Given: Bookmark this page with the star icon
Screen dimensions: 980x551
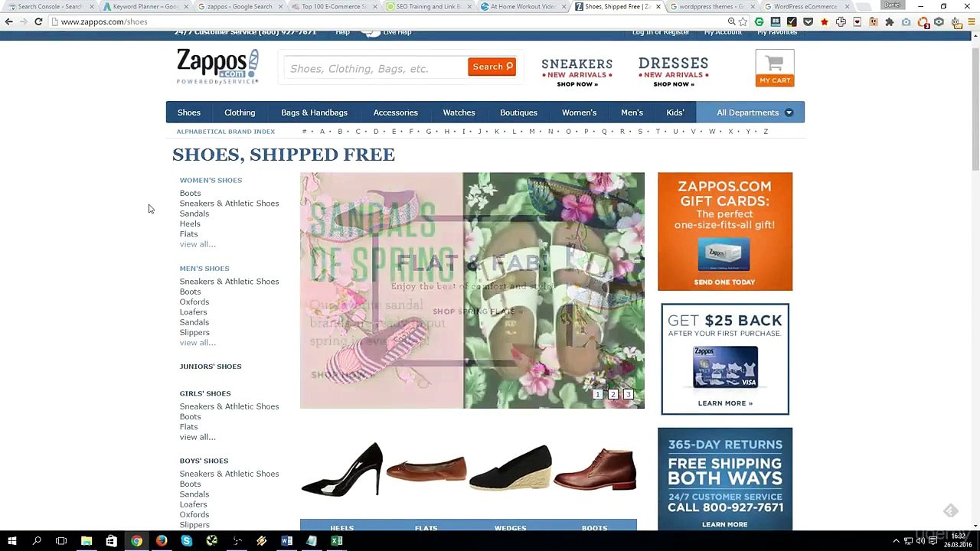Looking at the screenshot, I should pos(743,22).
